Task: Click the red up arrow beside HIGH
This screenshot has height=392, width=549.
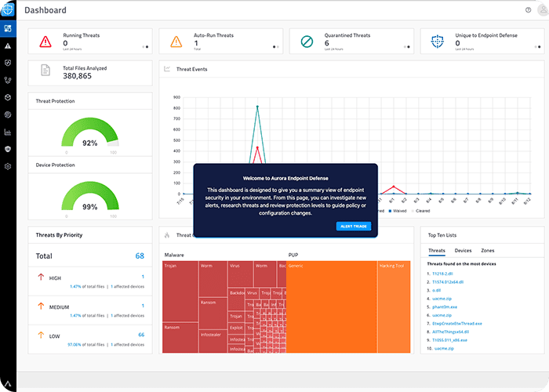Action: coord(41,277)
